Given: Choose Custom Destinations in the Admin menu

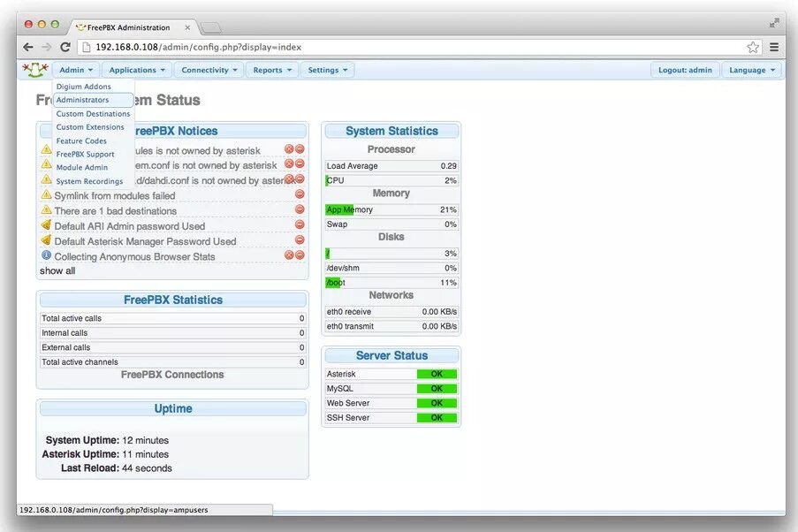Looking at the screenshot, I should pyautogui.click(x=93, y=113).
